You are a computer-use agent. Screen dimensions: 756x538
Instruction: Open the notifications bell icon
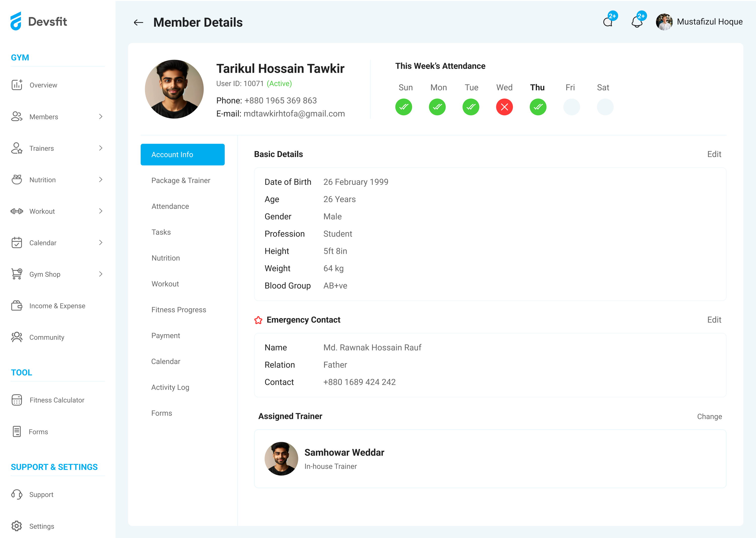[636, 22]
